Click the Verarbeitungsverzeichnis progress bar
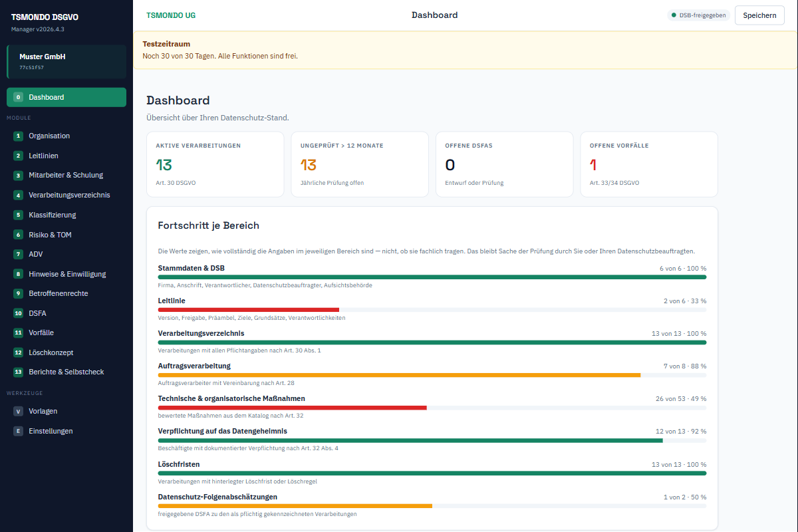798x532 pixels. [x=432, y=342]
